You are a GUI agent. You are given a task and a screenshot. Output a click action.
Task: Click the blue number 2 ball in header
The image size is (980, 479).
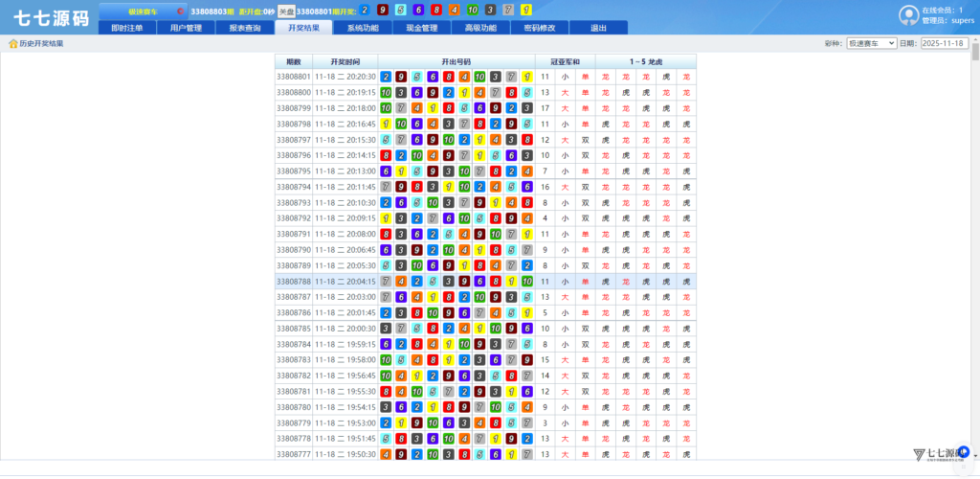pos(366,10)
